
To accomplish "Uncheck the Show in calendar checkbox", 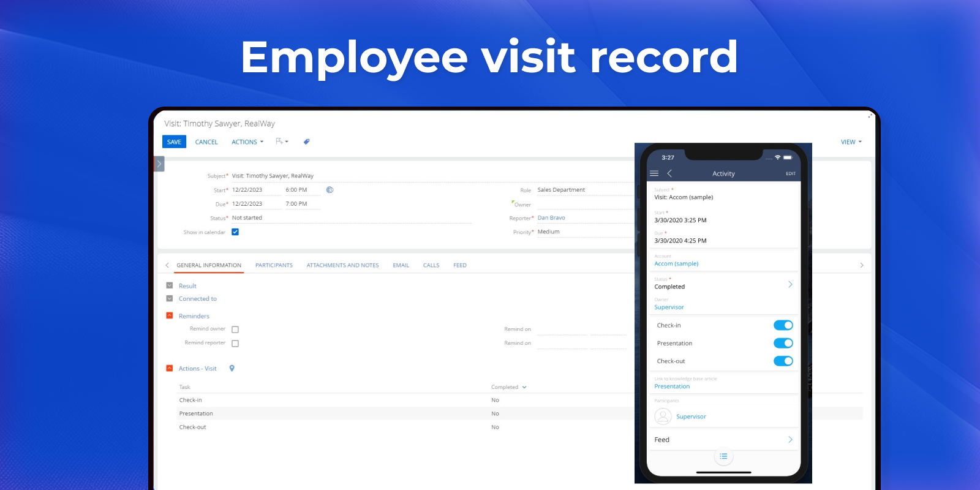I will [x=235, y=232].
